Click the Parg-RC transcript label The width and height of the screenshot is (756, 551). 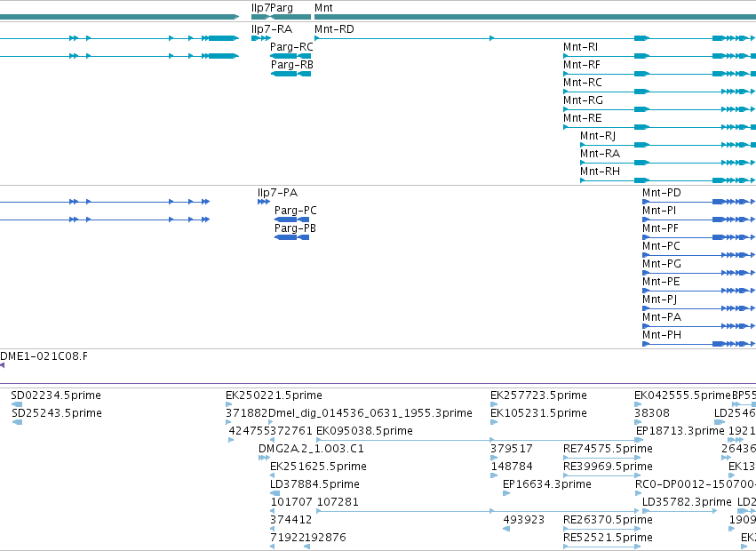(x=291, y=47)
